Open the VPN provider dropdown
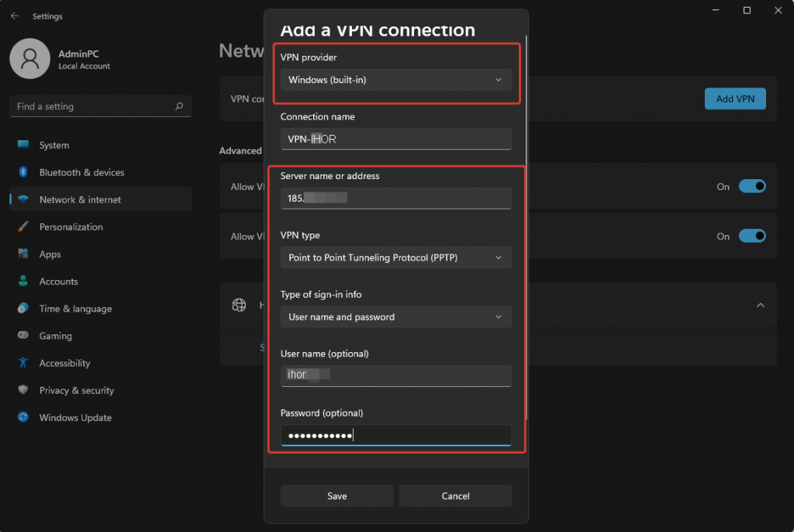 [396, 79]
